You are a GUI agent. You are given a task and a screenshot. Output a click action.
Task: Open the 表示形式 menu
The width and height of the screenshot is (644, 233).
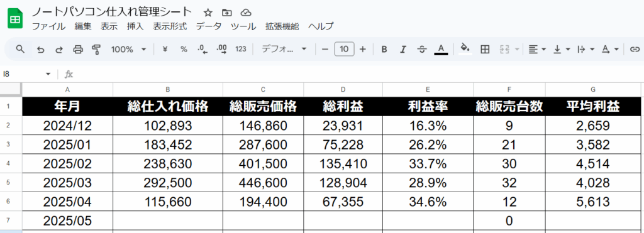point(170,26)
